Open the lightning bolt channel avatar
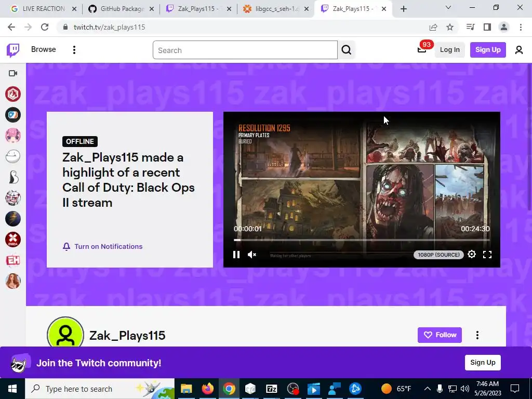 tap(13, 219)
